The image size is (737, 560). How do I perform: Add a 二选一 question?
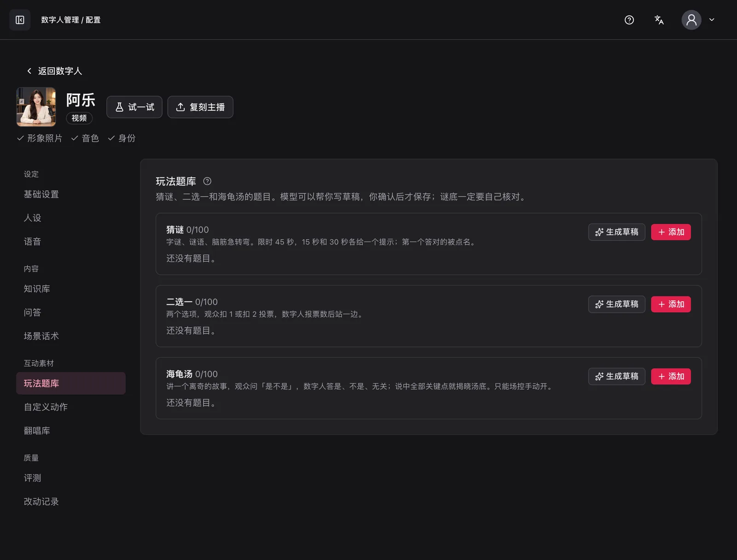pyautogui.click(x=671, y=304)
